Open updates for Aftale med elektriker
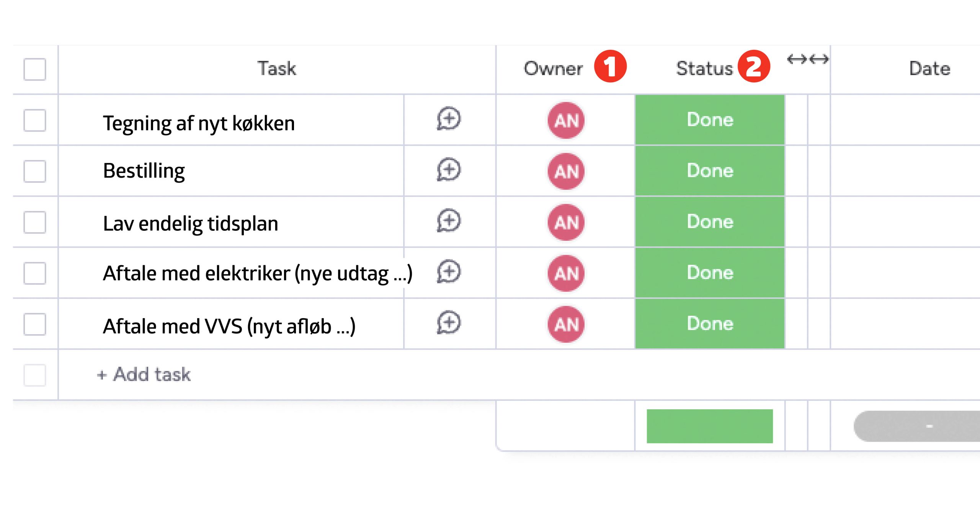The image size is (980, 506). pos(449,272)
